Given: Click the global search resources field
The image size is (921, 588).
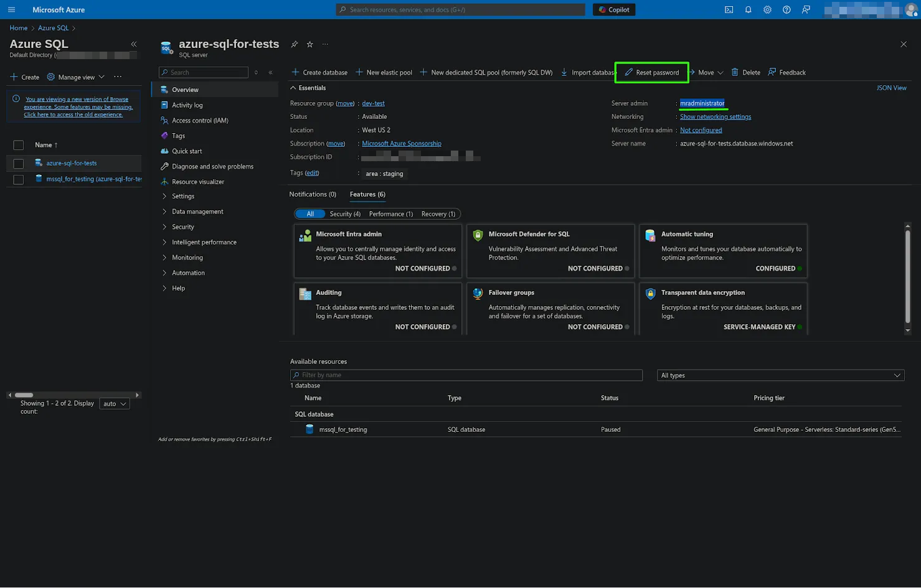Looking at the screenshot, I should pos(460,9).
